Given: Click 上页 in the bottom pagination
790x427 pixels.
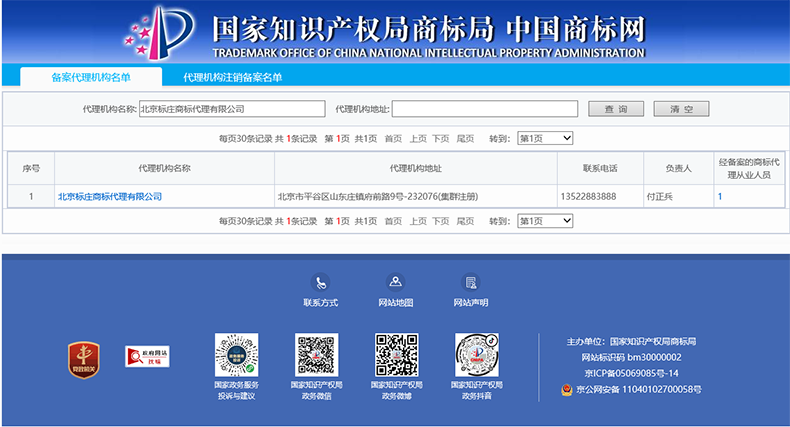Looking at the screenshot, I should pyautogui.click(x=418, y=221).
